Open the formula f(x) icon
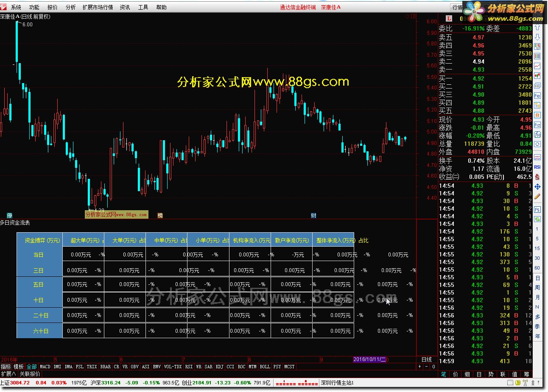The image size is (548, 392). [x=537, y=135]
